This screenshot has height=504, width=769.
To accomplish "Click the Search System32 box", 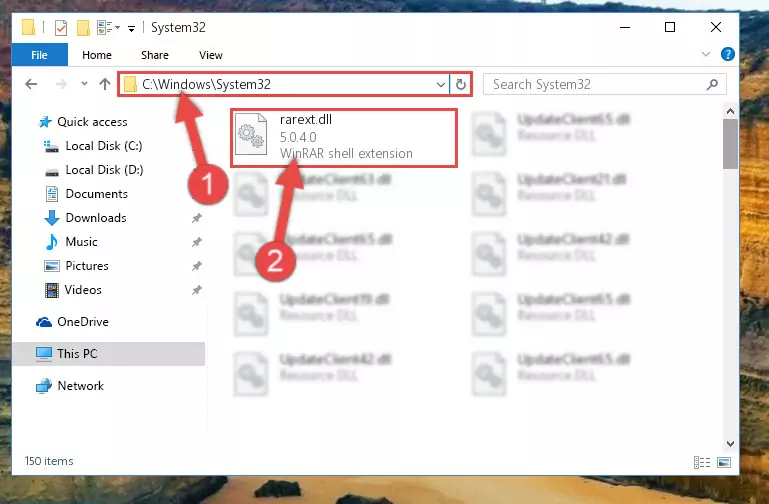I will coord(604,84).
